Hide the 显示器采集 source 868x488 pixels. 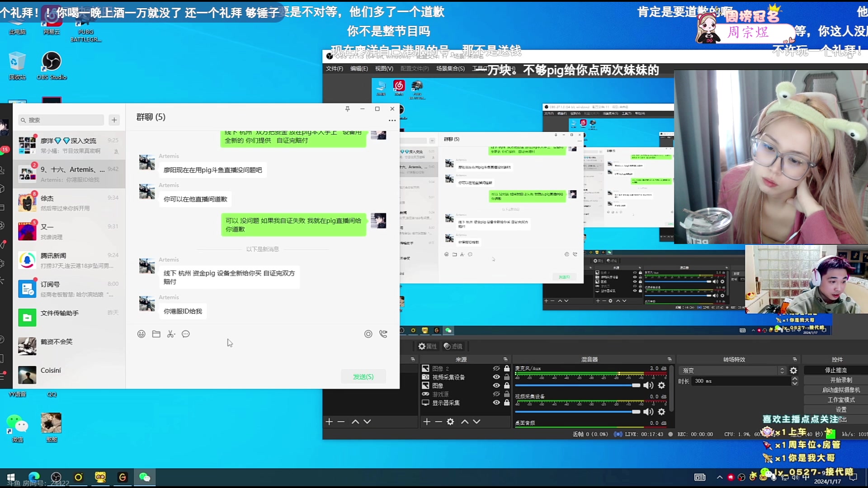(496, 403)
